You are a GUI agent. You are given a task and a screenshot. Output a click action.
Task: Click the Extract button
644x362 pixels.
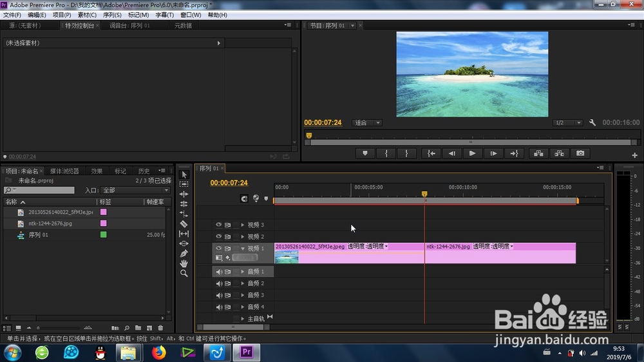[x=560, y=153]
